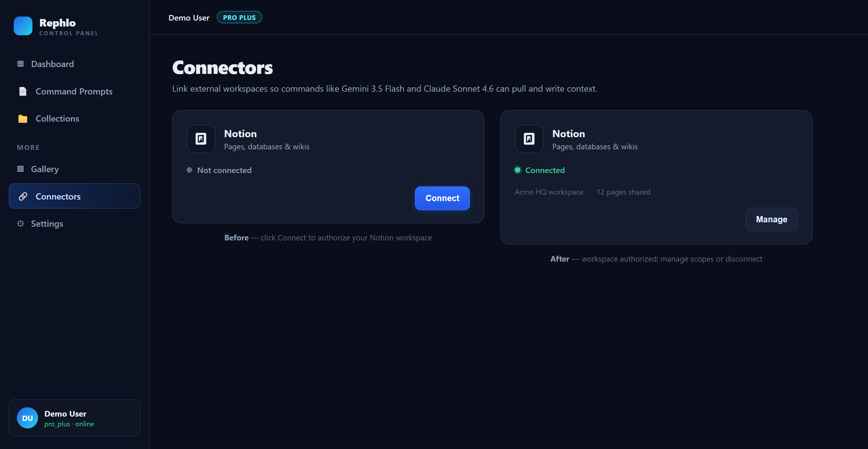
Task: Open Collections in the sidebar
Action: [75, 118]
